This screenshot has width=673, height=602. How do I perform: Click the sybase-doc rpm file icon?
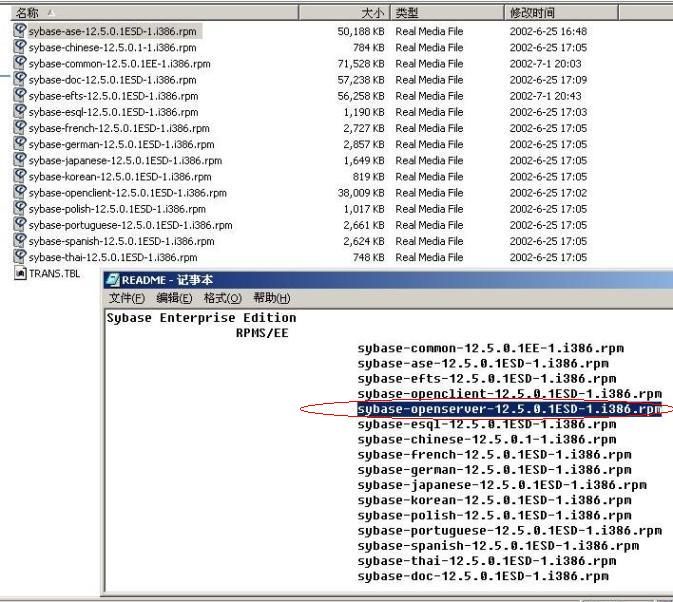pos(20,79)
